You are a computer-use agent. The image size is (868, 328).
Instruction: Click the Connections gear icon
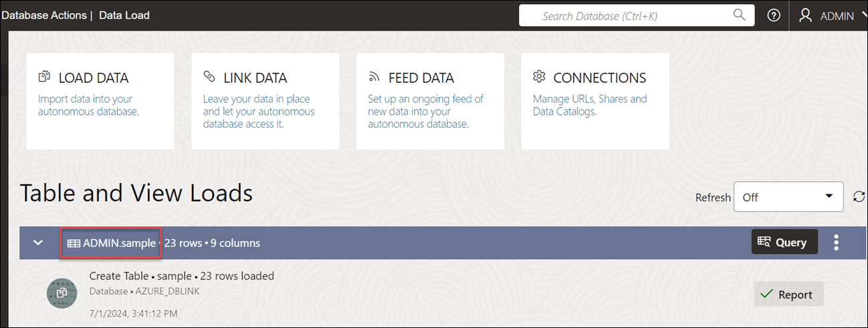pos(539,77)
